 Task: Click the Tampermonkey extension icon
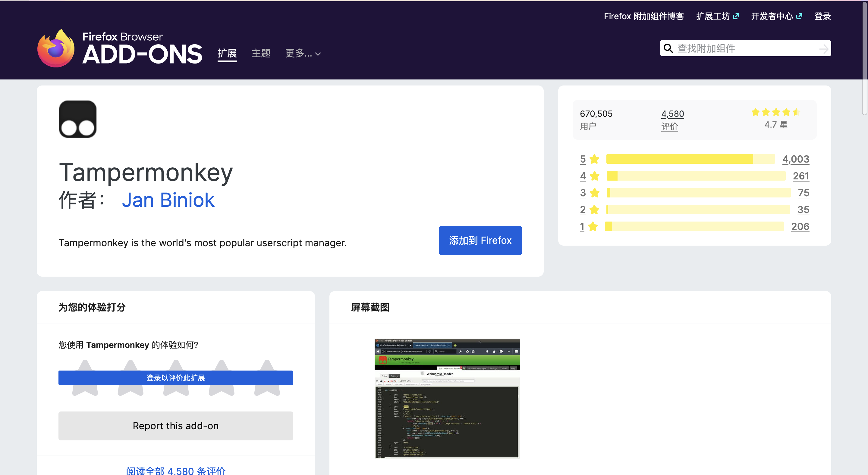[77, 119]
